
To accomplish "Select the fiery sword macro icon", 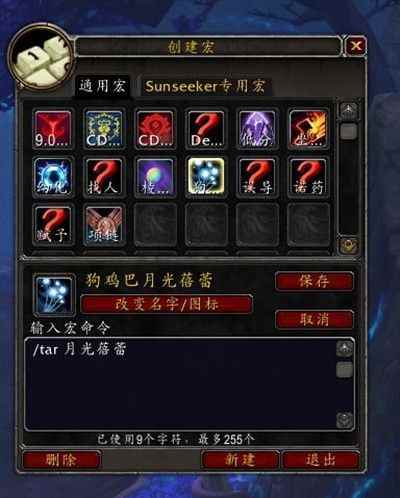I will [308, 129].
